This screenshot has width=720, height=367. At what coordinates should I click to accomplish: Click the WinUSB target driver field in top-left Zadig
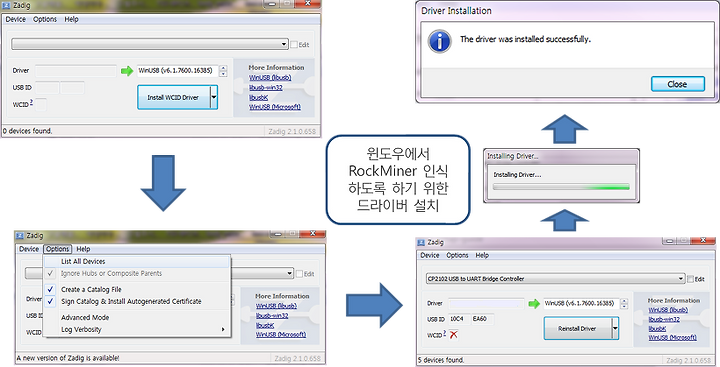click(178, 71)
